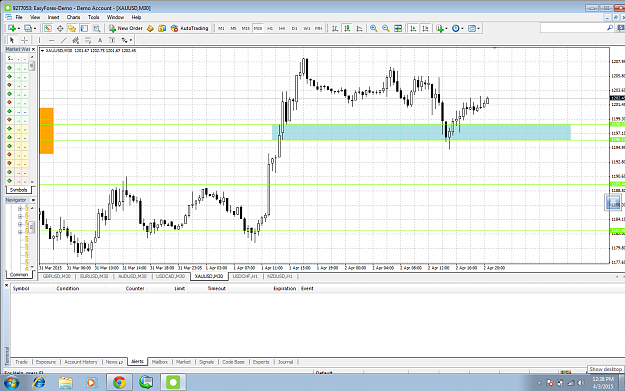
Task: Toggle the Terminal window icon
Action: pos(84,28)
